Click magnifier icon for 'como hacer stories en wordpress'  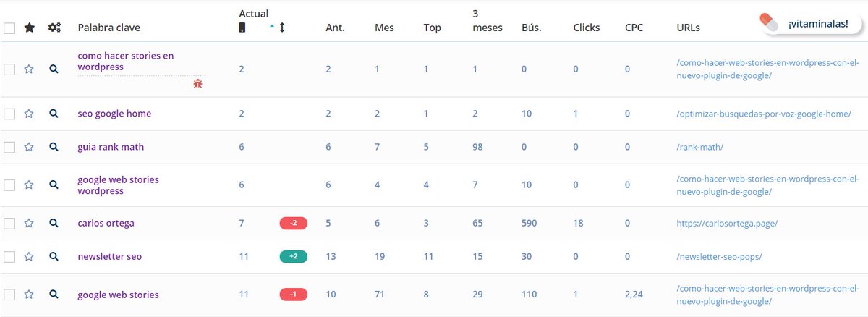pos(54,69)
